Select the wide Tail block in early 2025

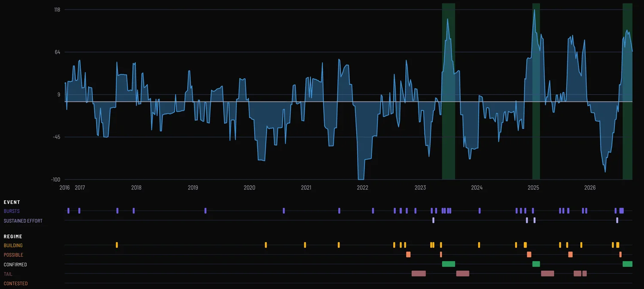tap(547, 274)
